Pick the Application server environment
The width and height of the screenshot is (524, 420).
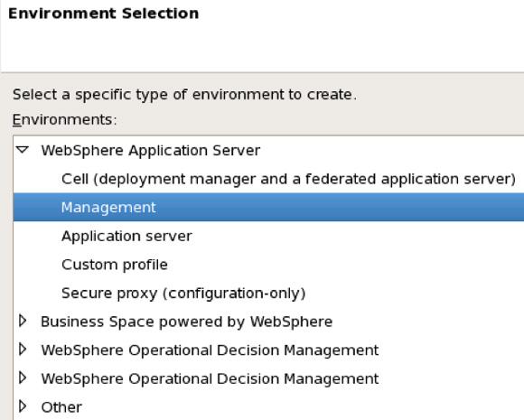[126, 237]
